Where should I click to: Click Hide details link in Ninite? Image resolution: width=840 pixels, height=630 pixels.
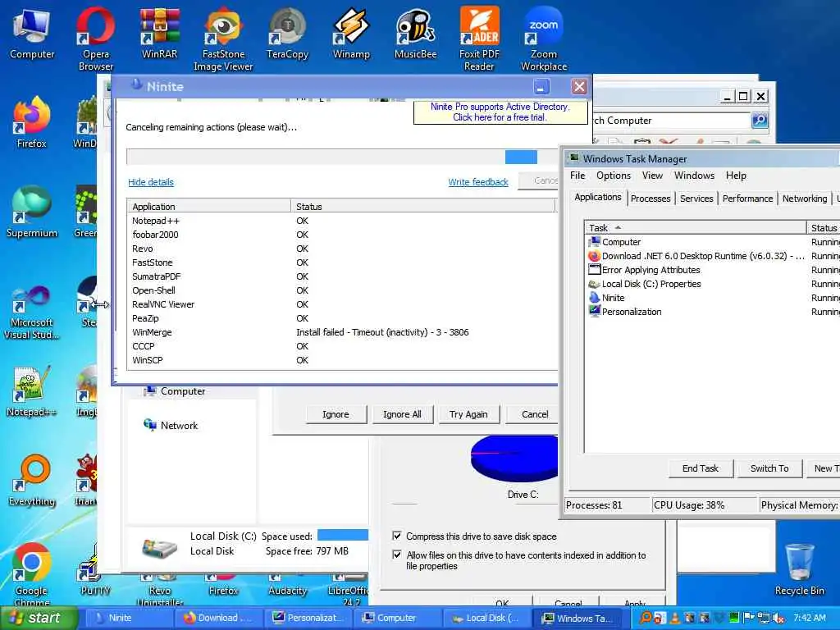click(x=151, y=182)
